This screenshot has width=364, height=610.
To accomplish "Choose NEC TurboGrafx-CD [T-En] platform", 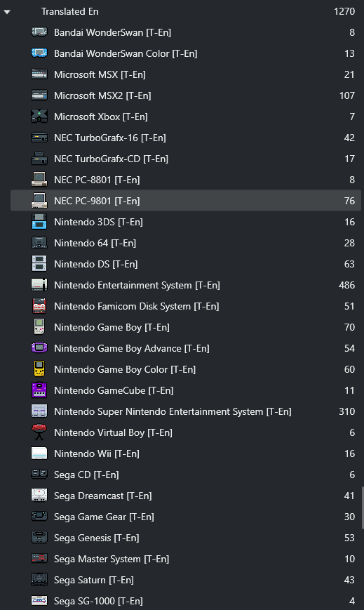I will (x=185, y=159).
